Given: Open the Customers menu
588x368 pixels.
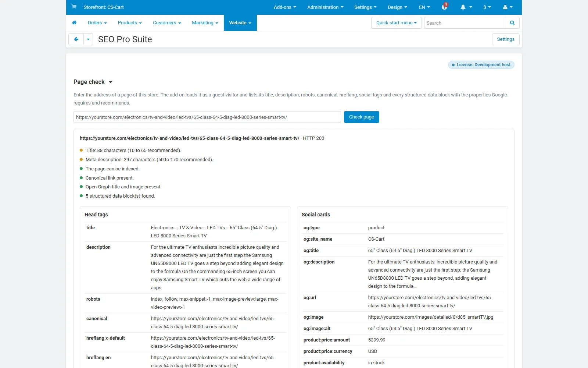Looking at the screenshot, I should (x=167, y=23).
